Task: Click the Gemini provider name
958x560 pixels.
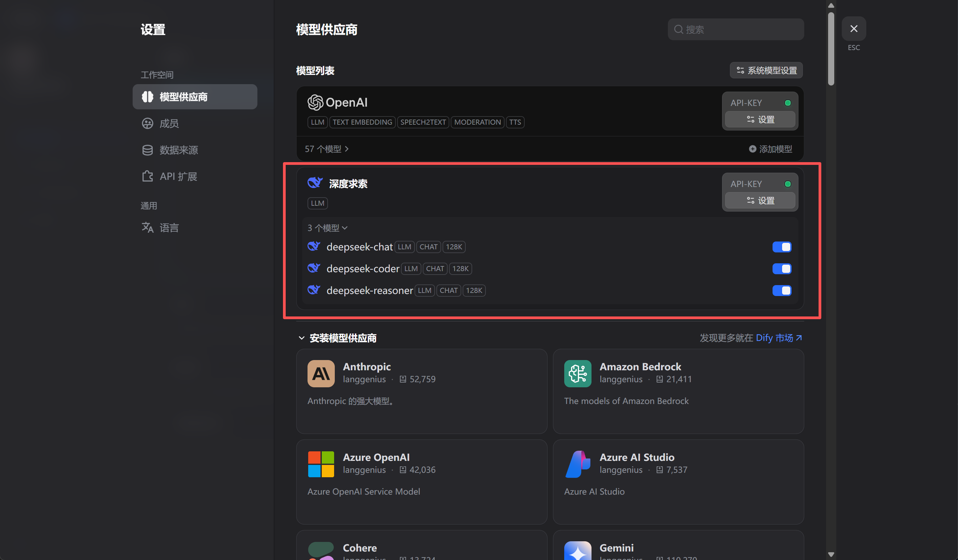Action: (x=616, y=547)
